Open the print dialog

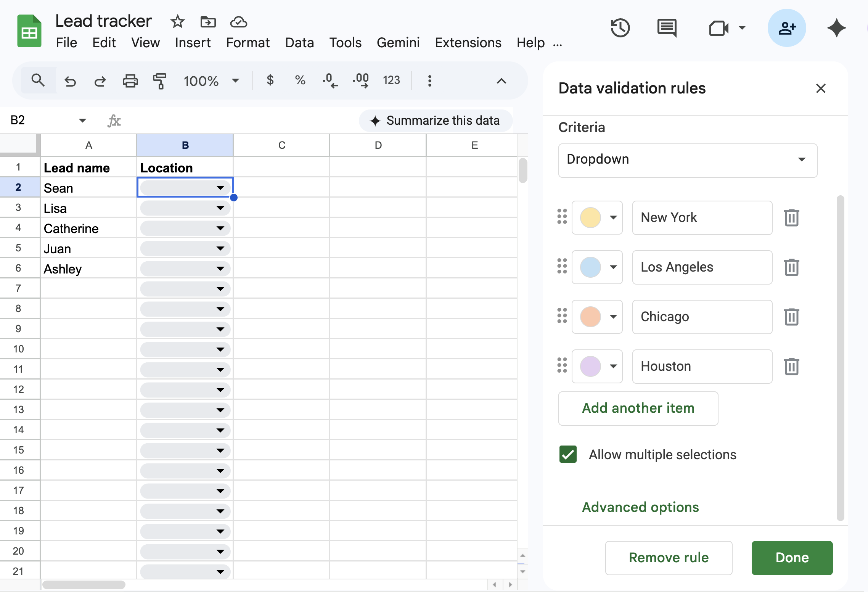point(130,81)
